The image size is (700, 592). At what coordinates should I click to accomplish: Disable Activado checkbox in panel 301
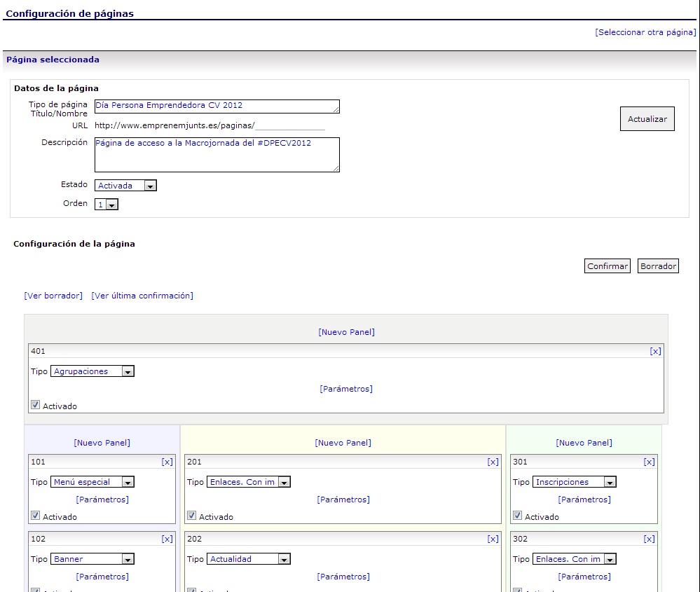pyautogui.click(x=518, y=516)
